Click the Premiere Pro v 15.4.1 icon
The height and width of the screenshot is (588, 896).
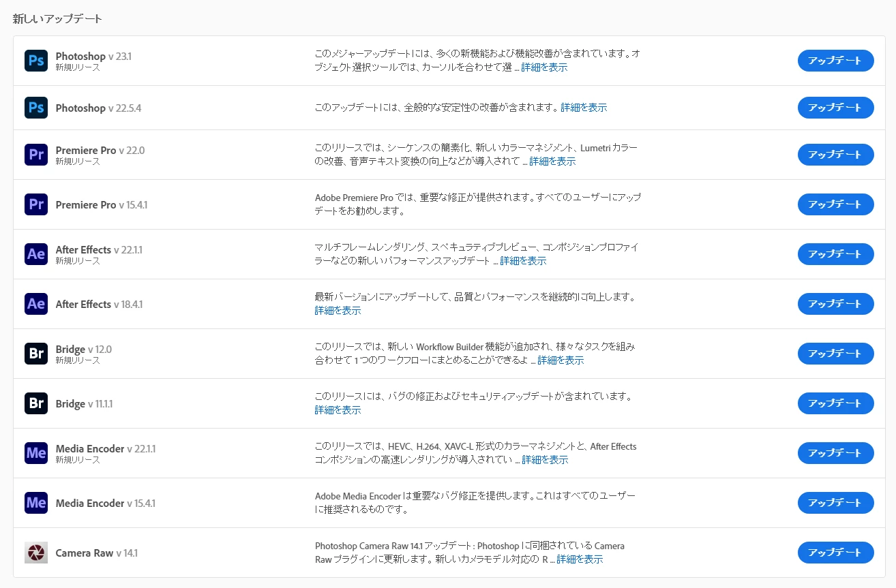(36, 204)
